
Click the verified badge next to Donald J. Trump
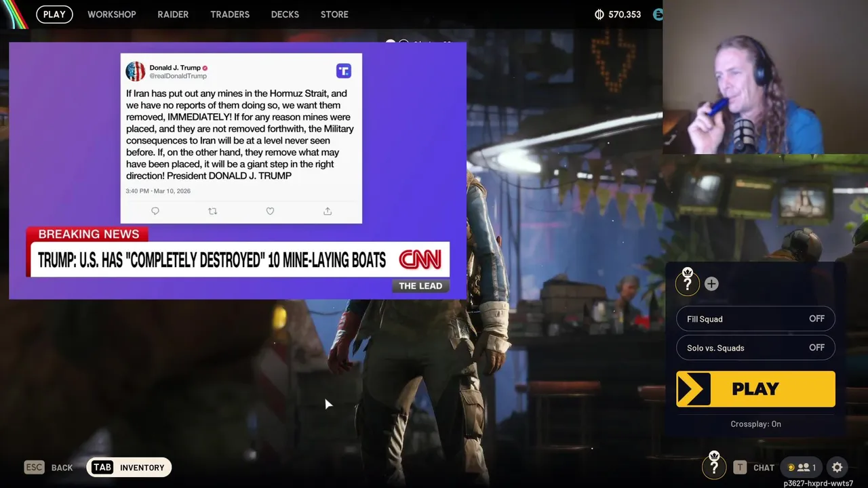[205, 68]
